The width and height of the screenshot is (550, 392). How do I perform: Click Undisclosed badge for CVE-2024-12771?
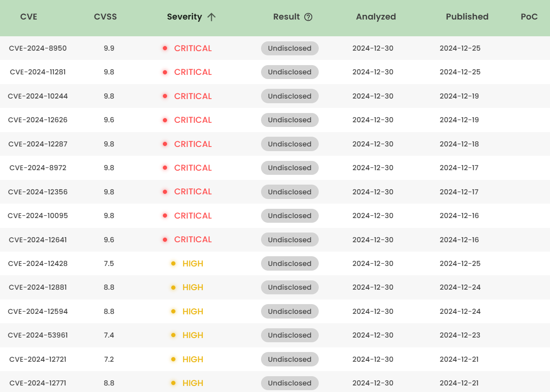(290, 383)
